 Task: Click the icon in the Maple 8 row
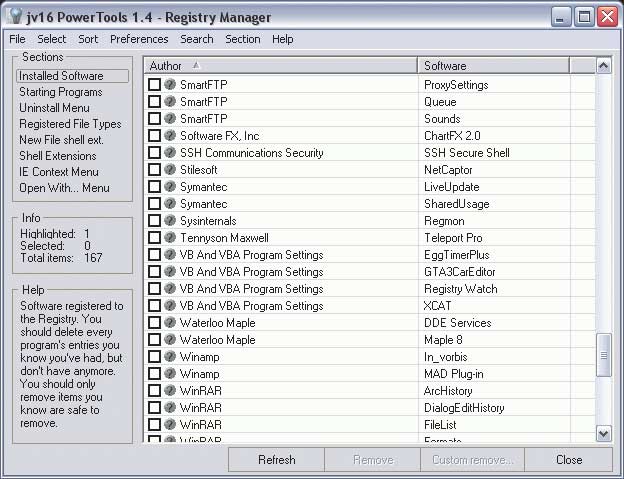170,339
